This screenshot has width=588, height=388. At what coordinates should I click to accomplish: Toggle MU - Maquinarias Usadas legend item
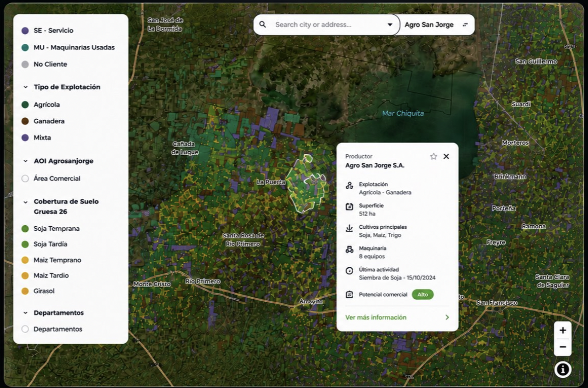68,47
